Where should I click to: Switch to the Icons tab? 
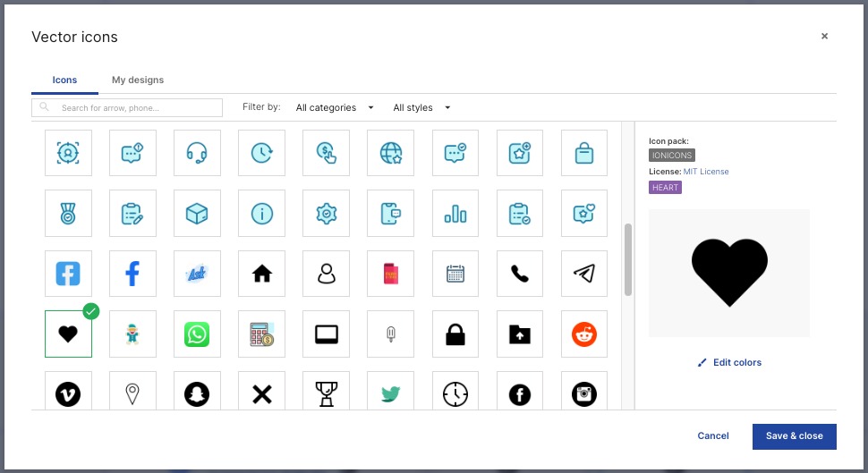64,80
